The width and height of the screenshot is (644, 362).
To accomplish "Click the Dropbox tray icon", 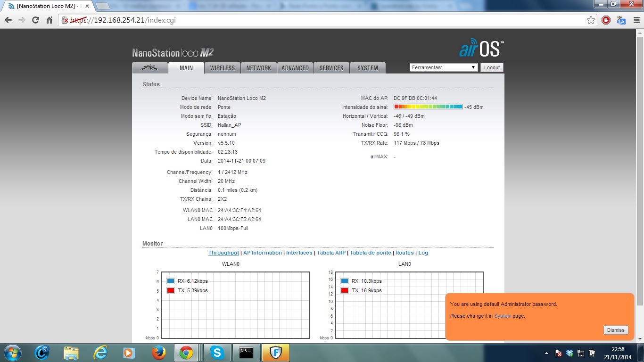I will (570, 353).
